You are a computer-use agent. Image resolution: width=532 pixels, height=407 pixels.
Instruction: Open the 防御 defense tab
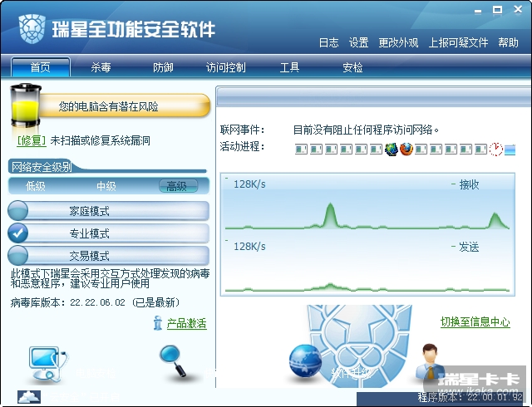[163, 67]
